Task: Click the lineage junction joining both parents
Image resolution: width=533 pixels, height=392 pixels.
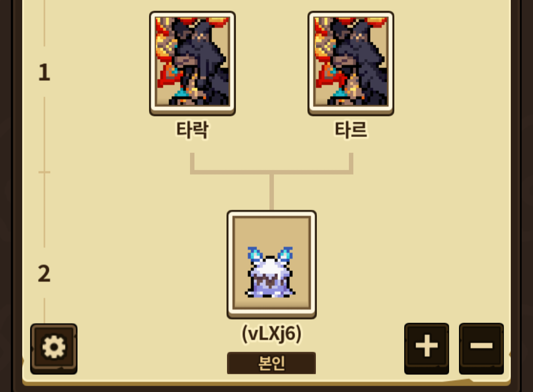Action: (271, 172)
